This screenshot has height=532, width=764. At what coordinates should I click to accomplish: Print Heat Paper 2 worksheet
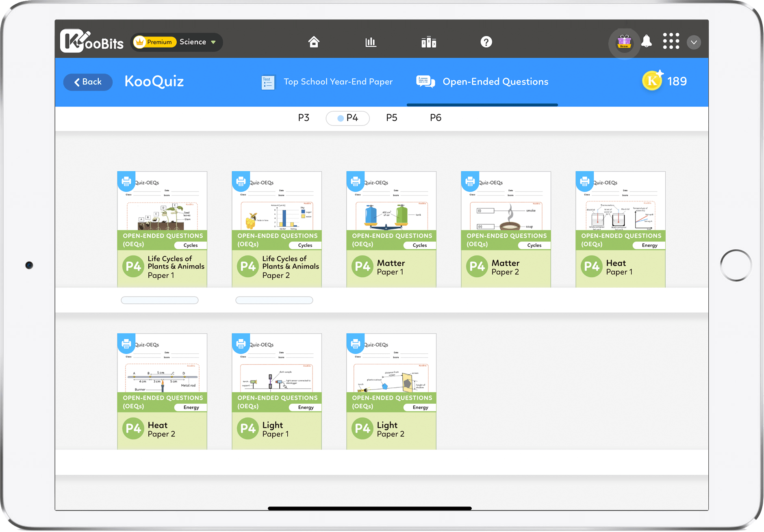pyautogui.click(x=126, y=344)
